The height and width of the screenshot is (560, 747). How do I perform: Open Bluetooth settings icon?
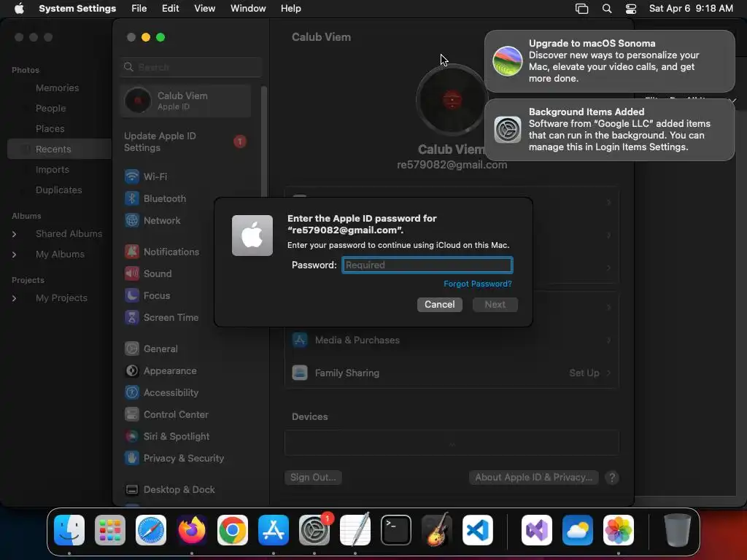[x=131, y=198]
